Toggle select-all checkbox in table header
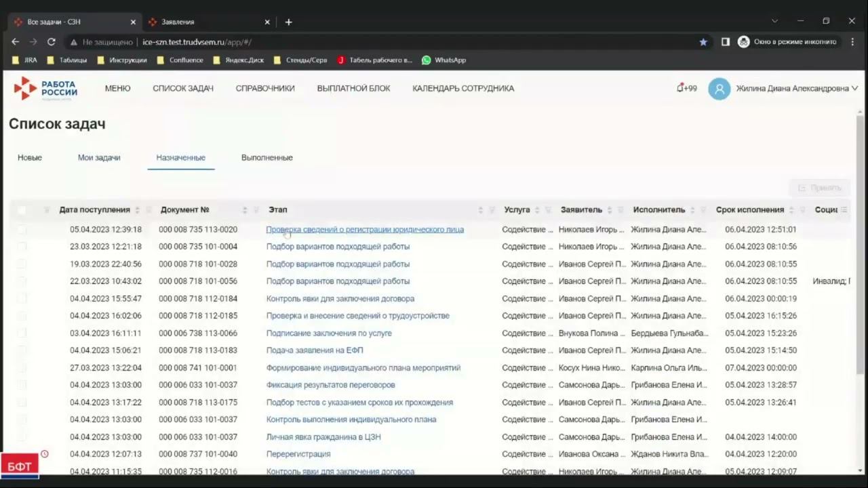This screenshot has height=488, width=868. pyautogui.click(x=22, y=210)
